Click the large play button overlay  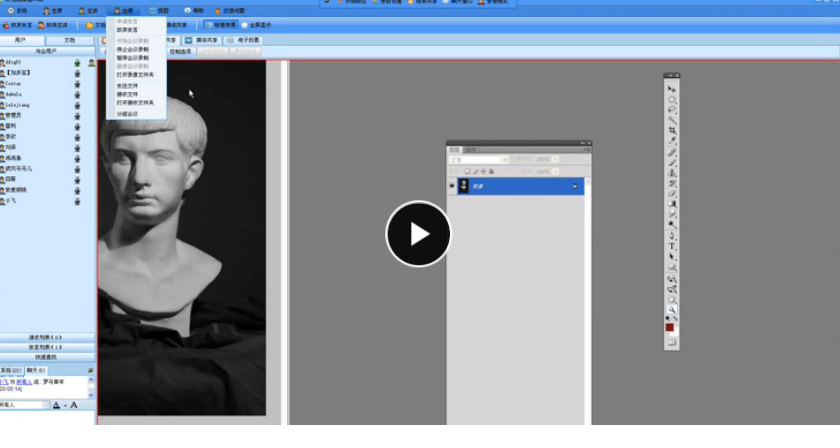[418, 234]
